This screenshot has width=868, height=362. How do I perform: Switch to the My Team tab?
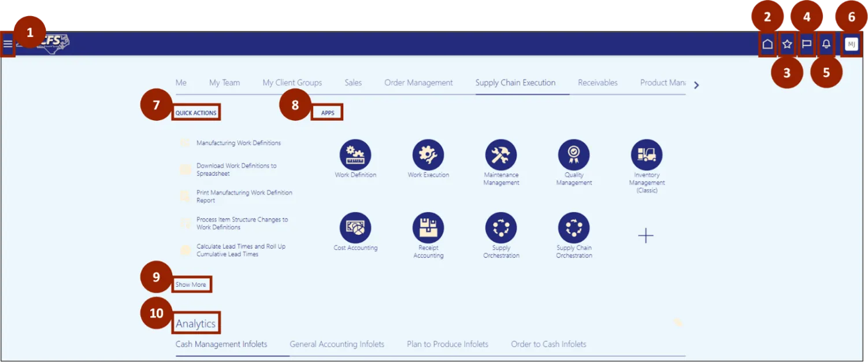pyautogui.click(x=224, y=83)
